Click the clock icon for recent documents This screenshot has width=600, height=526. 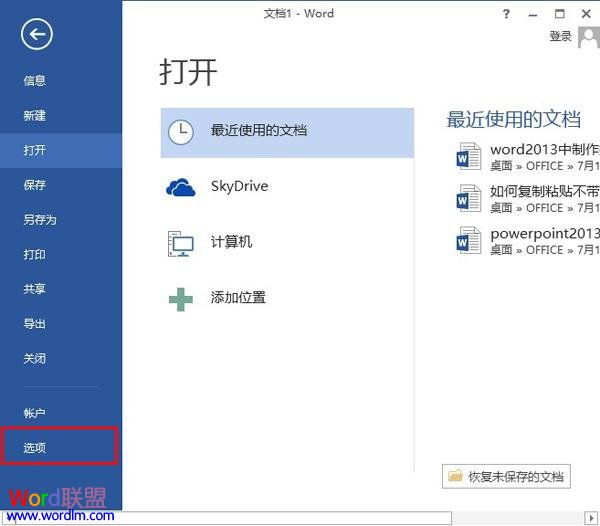[181, 132]
